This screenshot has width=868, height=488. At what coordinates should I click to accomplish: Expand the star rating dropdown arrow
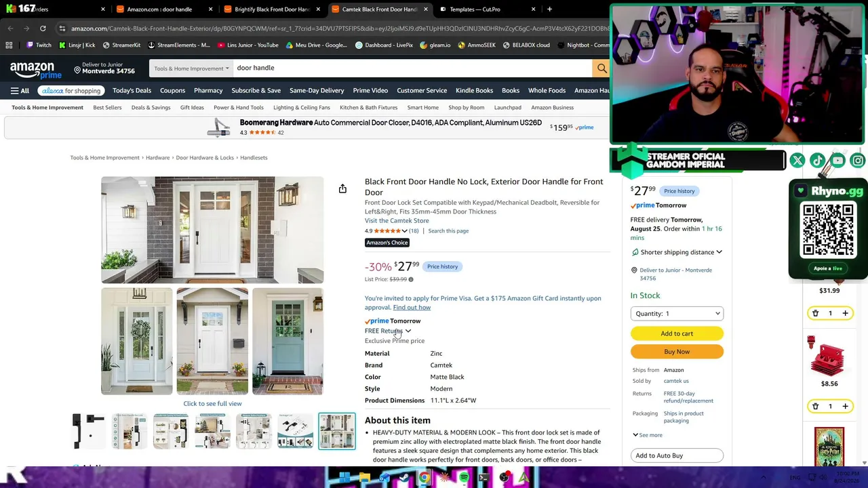[405, 231]
